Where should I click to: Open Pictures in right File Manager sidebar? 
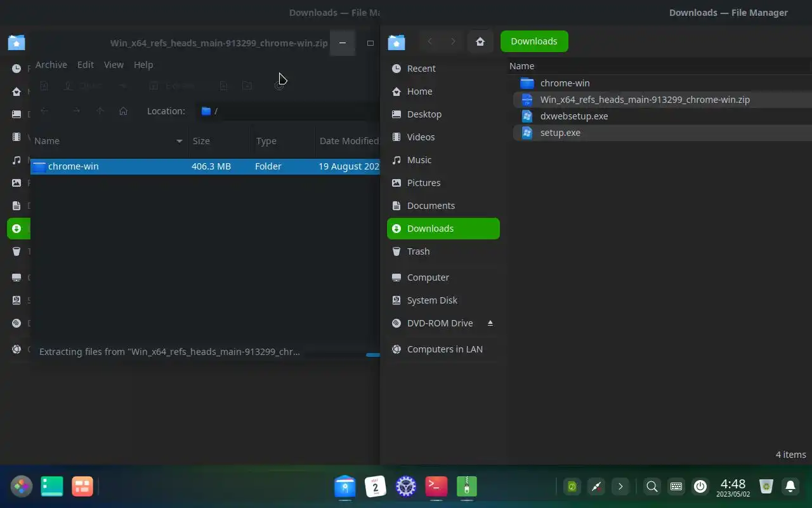pyautogui.click(x=443, y=183)
